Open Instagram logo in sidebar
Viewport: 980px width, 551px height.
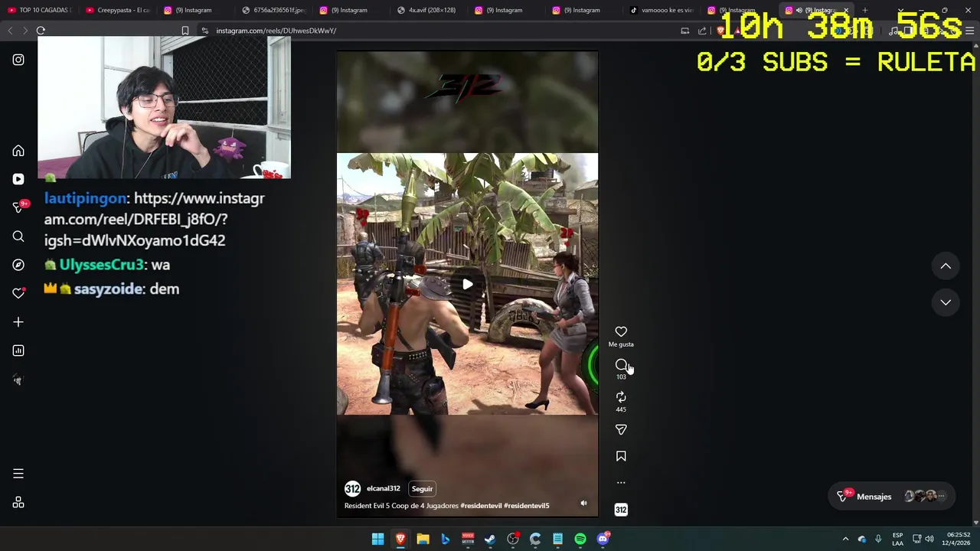[18, 60]
